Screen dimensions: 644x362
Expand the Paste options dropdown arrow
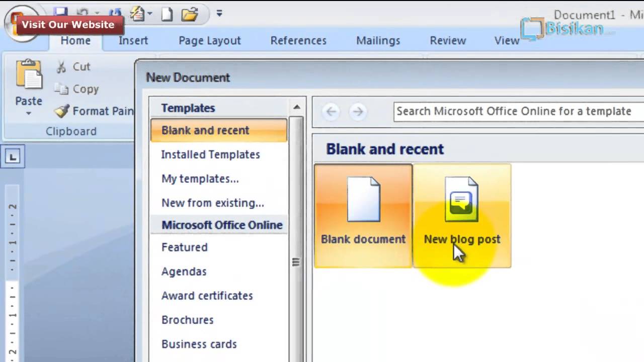[29, 114]
